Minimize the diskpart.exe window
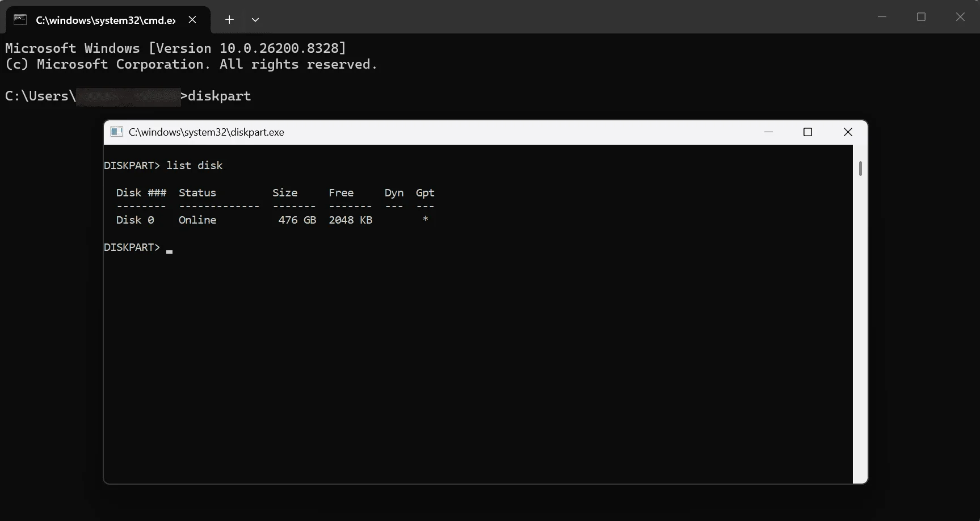 [x=769, y=132]
